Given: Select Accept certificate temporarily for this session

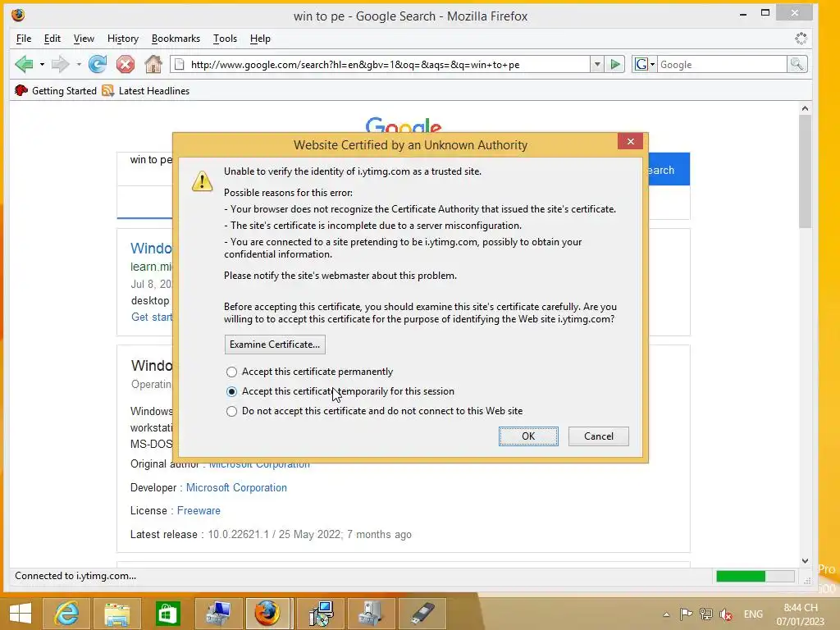Looking at the screenshot, I should pyautogui.click(x=340, y=391).
